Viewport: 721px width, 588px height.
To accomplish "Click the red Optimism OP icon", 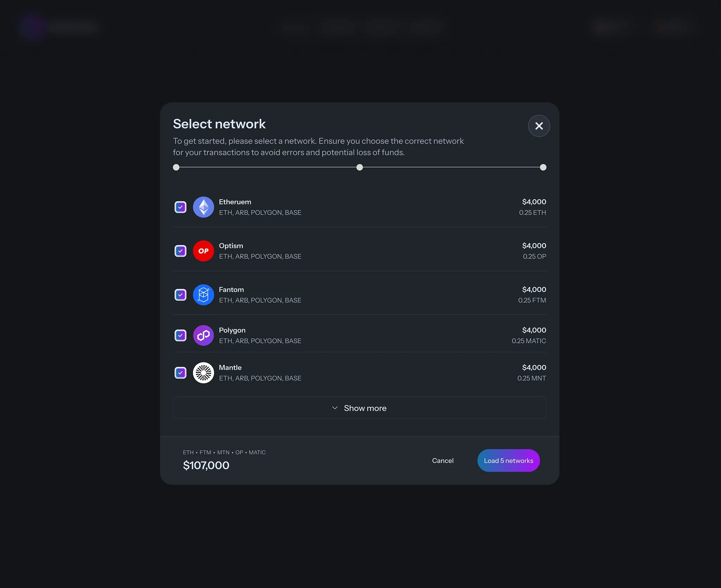I will [x=203, y=251].
